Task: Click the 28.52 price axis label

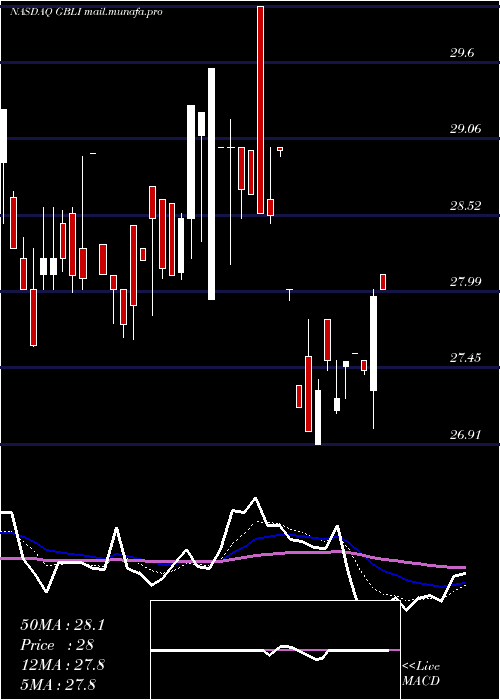Action: (465, 206)
